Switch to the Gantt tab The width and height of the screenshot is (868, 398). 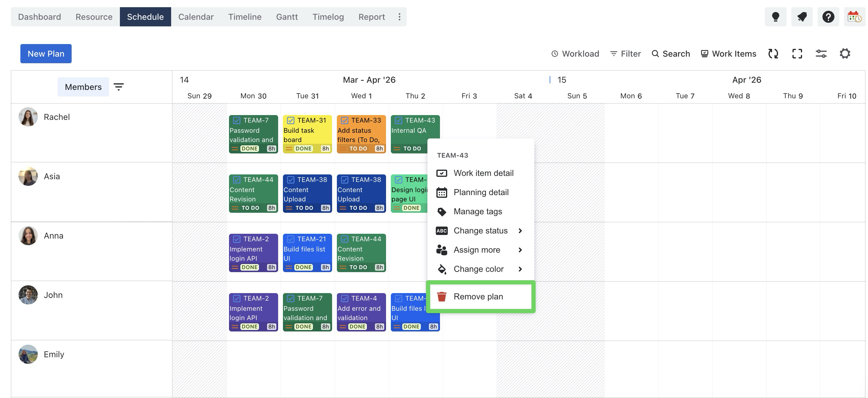click(287, 17)
